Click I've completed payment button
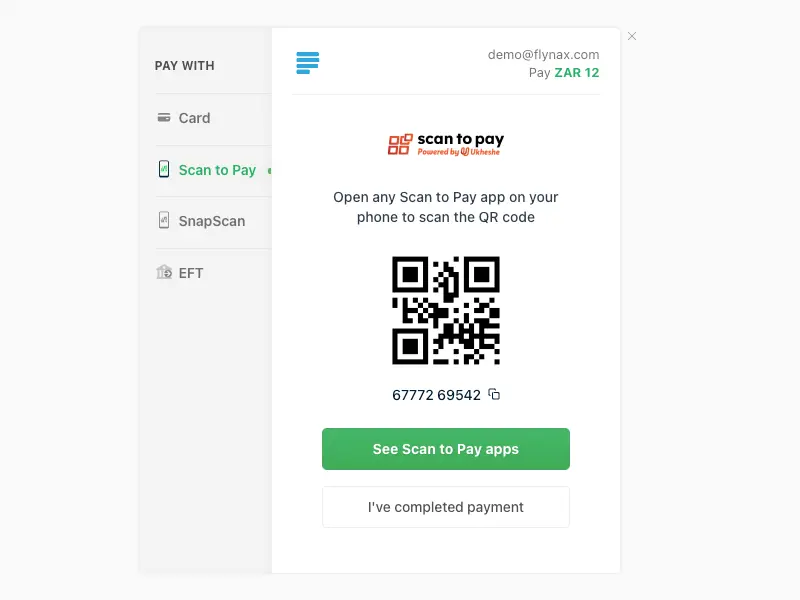Screen dimensions: 800x600 (446, 507)
